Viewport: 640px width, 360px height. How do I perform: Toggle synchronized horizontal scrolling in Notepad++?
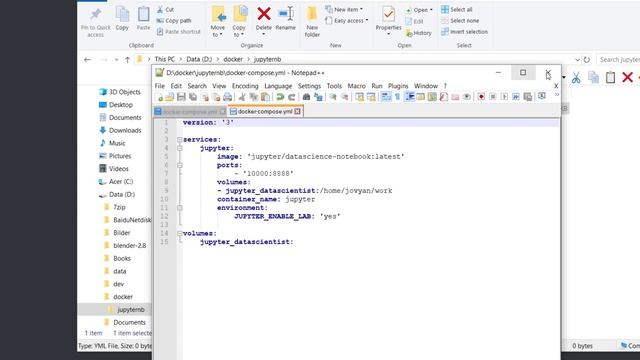pos(371,97)
